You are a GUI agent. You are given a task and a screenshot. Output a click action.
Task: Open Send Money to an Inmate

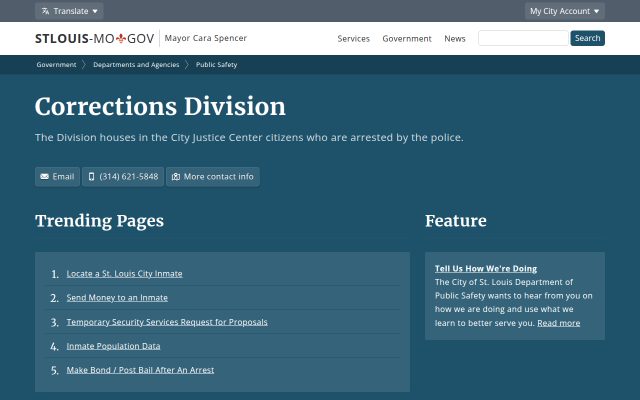coord(117,298)
